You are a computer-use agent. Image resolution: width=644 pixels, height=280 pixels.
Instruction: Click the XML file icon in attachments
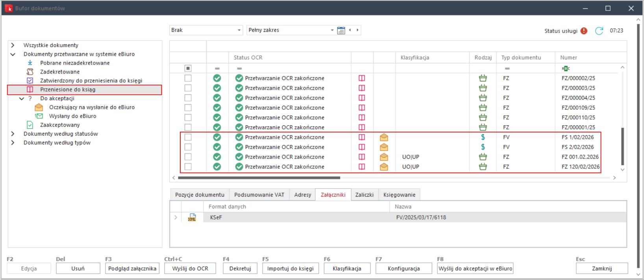click(x=192, y=217)
